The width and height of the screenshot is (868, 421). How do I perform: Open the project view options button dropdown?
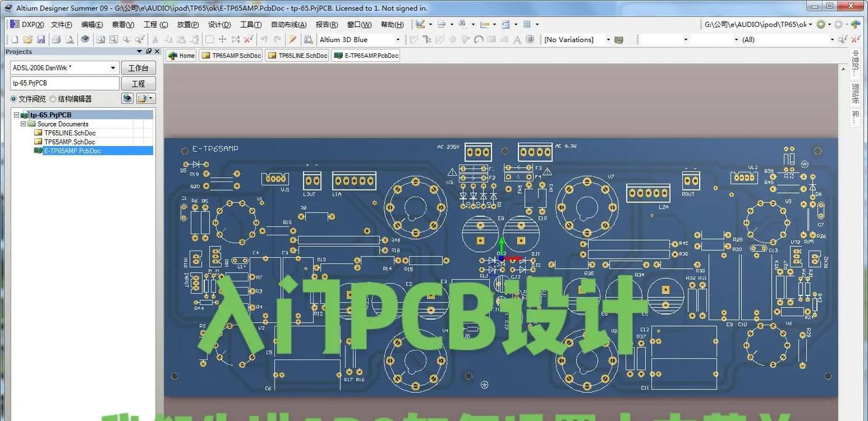pyautogui.click(x=150, y=98)
